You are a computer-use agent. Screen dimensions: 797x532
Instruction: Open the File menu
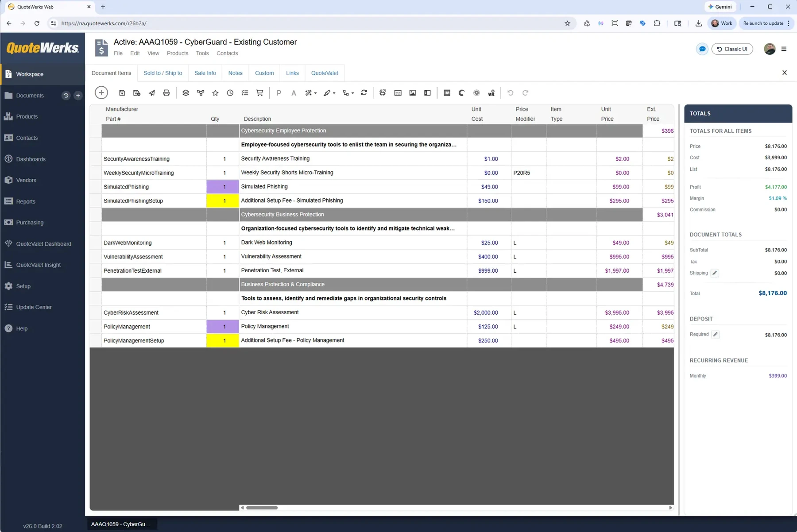coord(118,53)
